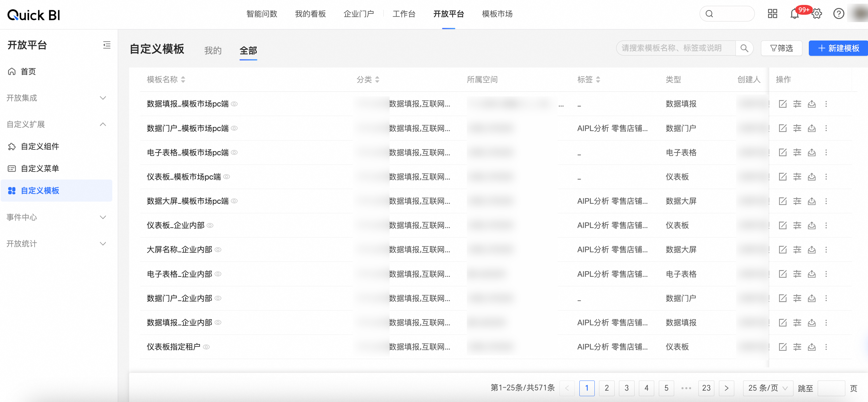Viewport: 868px width, 402px height.
Task: Jump to page 23 of results
Action: pos(706,388)
